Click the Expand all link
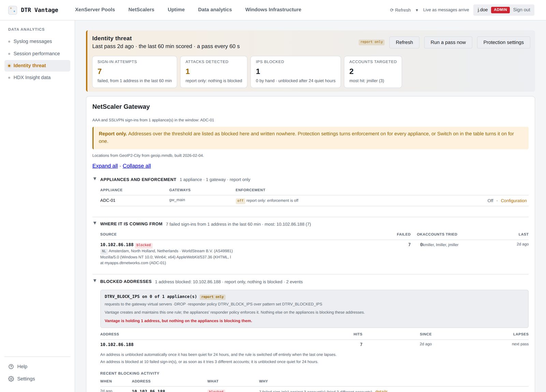The image size is (546, 392). coord(105,166)
